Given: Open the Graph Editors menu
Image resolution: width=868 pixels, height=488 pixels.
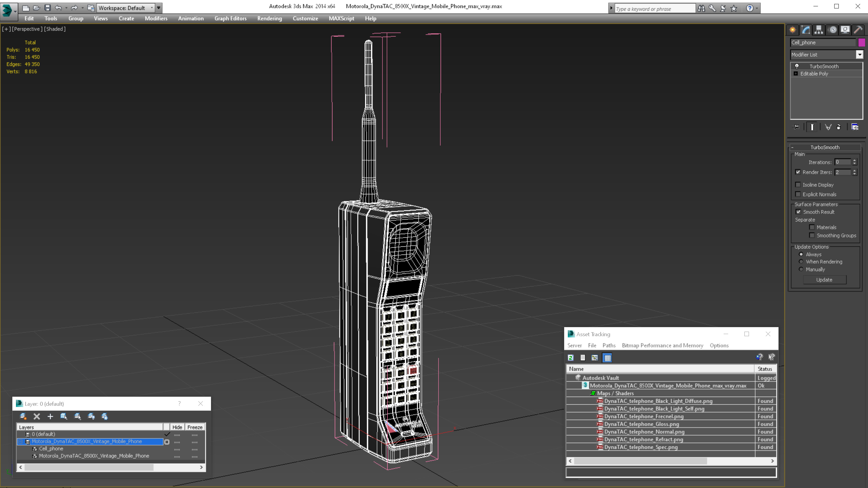Looking at the screenshot, I should click(x=231, y=18).
